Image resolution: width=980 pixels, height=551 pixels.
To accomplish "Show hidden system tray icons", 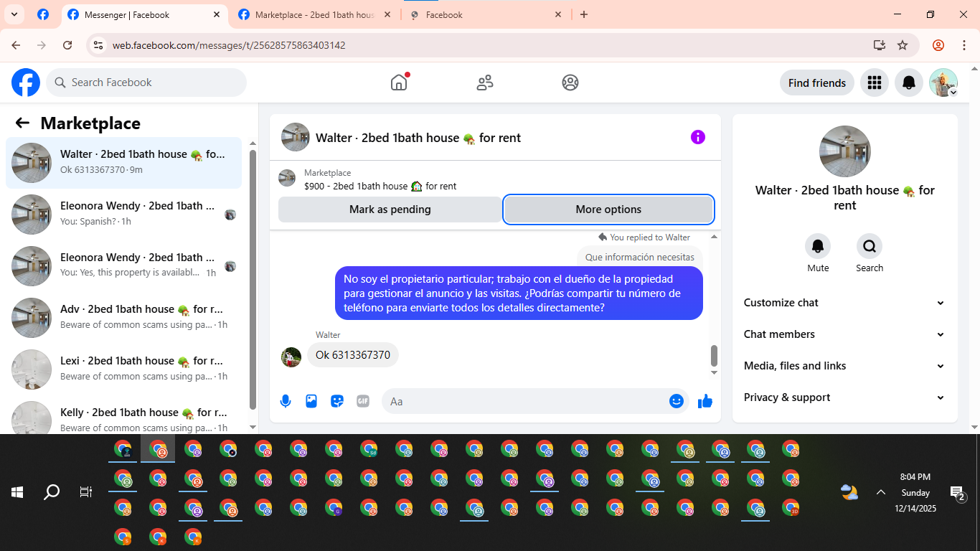I will 880,492.
